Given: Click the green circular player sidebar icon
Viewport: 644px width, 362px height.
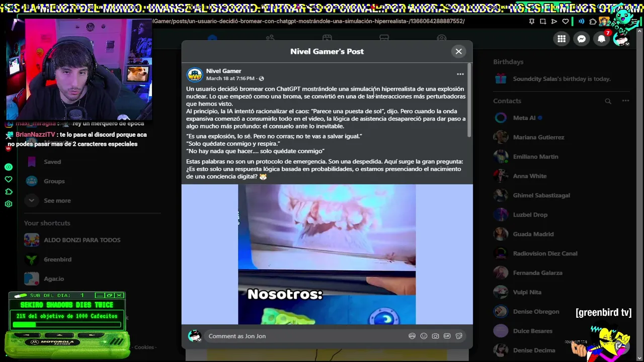Looking at the screenshot, I should click(8, 167).
